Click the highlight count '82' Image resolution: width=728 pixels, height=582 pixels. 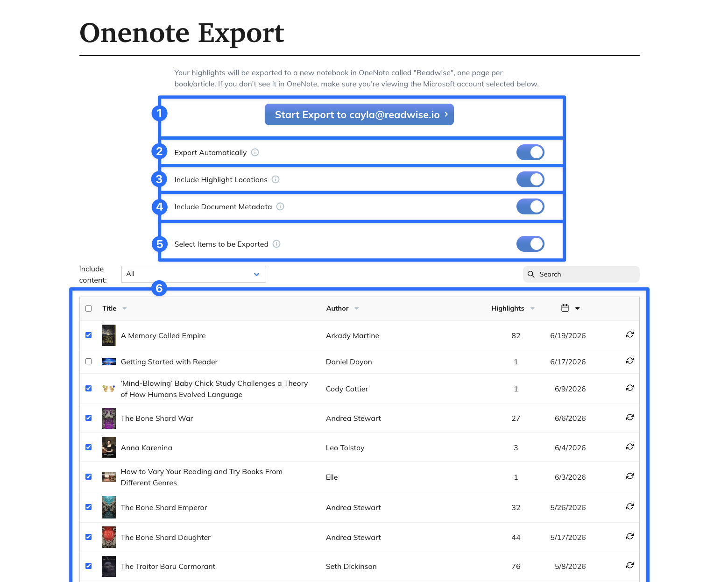[516, 335]
